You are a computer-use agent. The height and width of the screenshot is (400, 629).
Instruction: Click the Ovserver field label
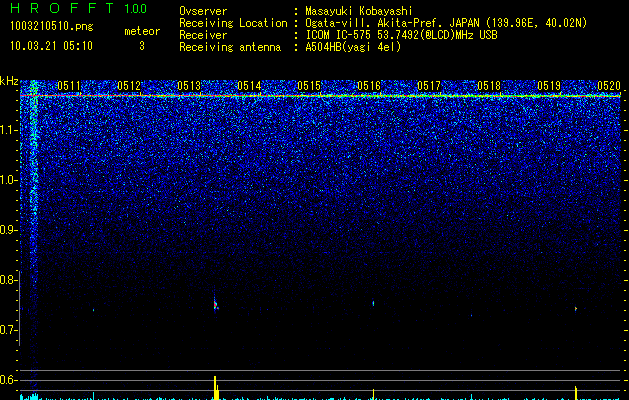click(203, 11)
